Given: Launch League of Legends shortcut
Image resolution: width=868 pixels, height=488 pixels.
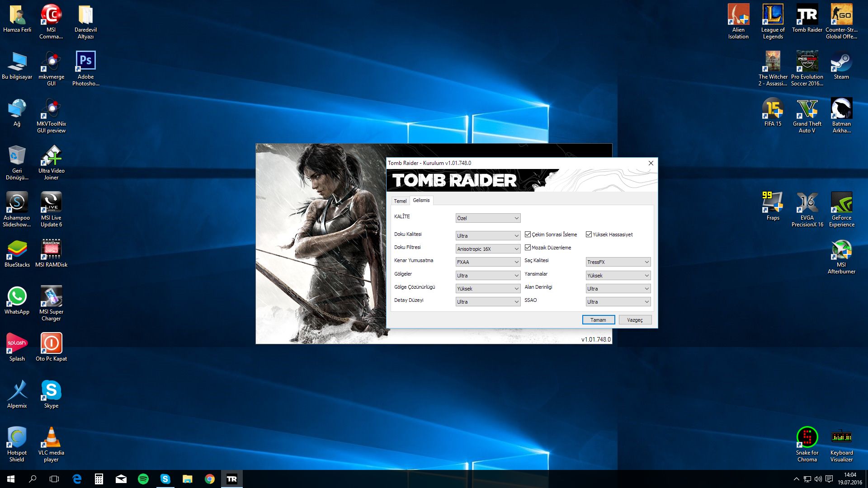Looking at the screenshot, I should 773,21.
